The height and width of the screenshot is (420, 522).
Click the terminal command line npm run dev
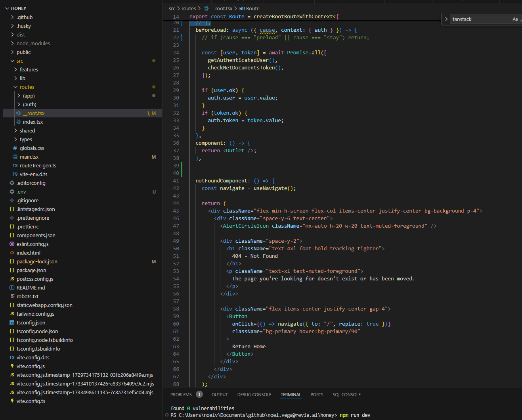355,415
